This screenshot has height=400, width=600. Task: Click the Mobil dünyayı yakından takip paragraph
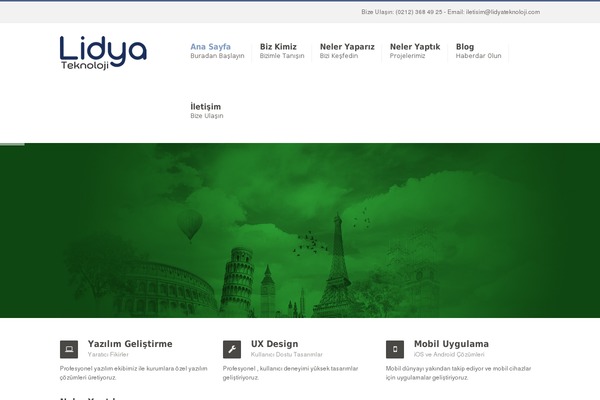pos(458,373)
